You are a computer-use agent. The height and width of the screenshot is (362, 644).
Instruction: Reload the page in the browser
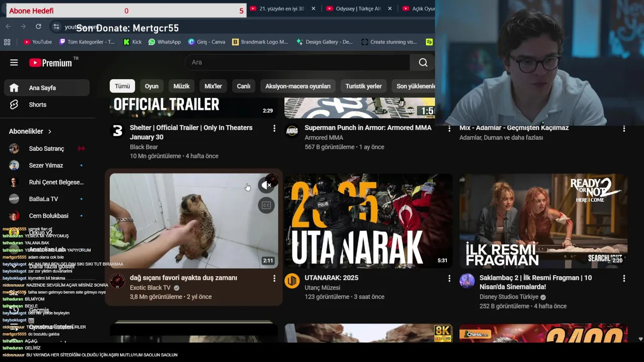(x=38, y=26)
